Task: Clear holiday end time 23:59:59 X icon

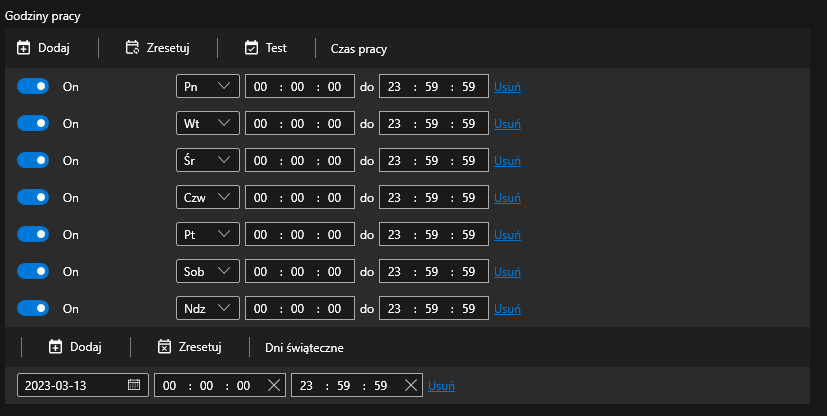Action: pos(411,385)
